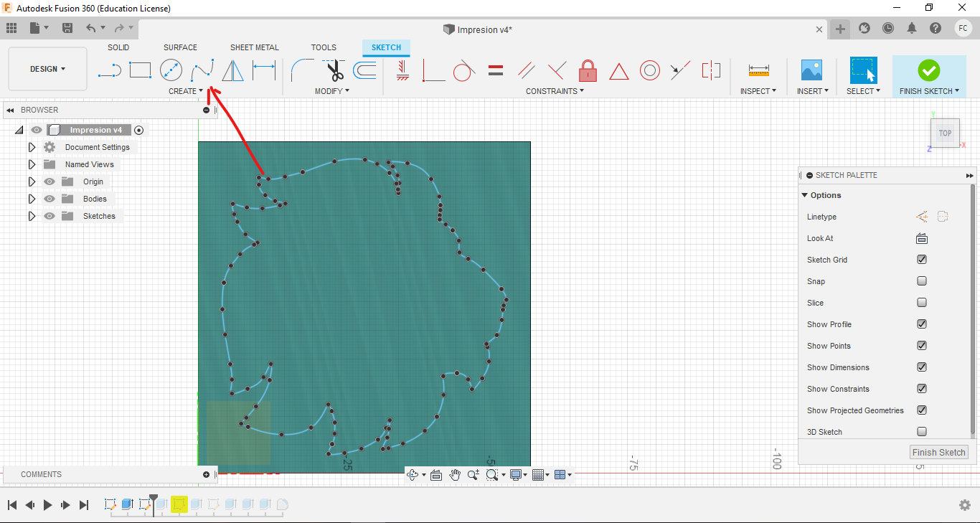This screenshot has width=980, height=523.
Task: Click the green Finish Sketch checkmark
Action: click(x=928, y=70)
